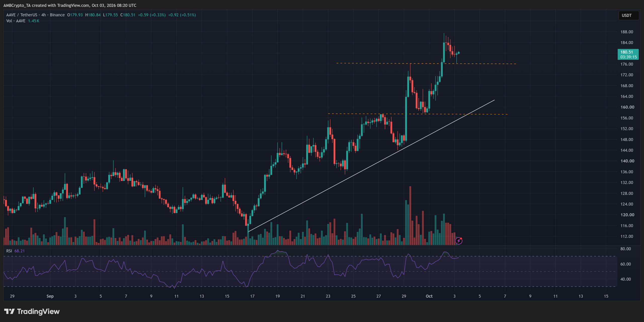Click the 188.00 price axis label

click(627, 32)
